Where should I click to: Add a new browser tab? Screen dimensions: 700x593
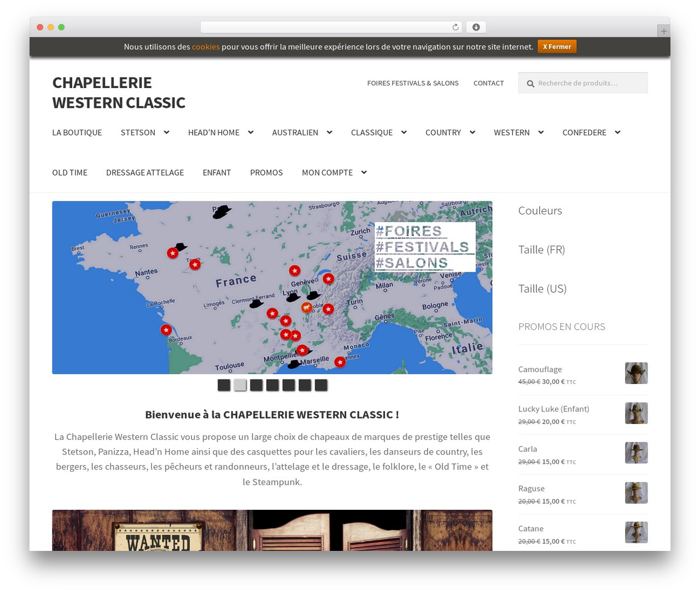[663, 31]
